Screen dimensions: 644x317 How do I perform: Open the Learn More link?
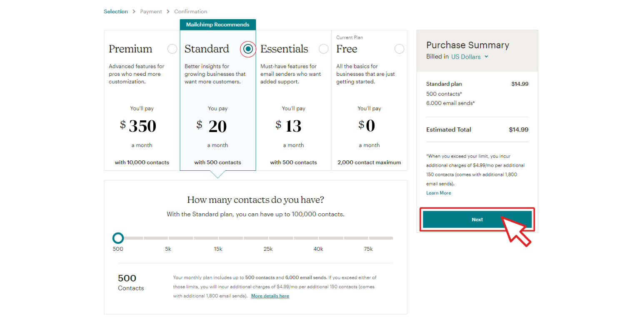click(439, 193)
